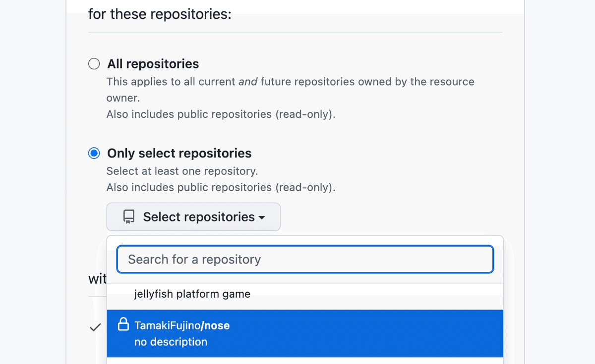Click the highlighted blue repository row
This screenshot has width=595, height=364.
click(x=305, y=332)
